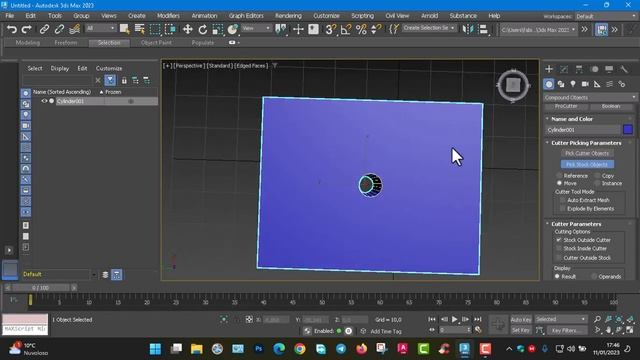The width and height of the screenshot is (640, 360).
Task: Open the Create panel plus icon
Action: click(x=549, y=69)
